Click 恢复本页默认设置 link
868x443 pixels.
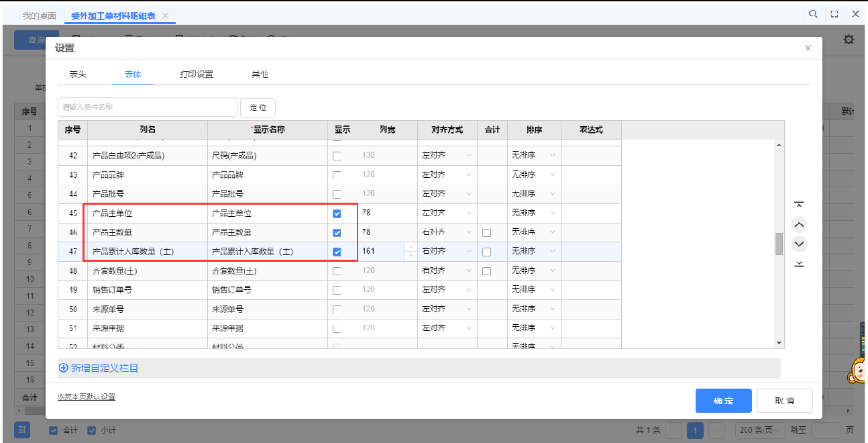[x=87, y=397]
